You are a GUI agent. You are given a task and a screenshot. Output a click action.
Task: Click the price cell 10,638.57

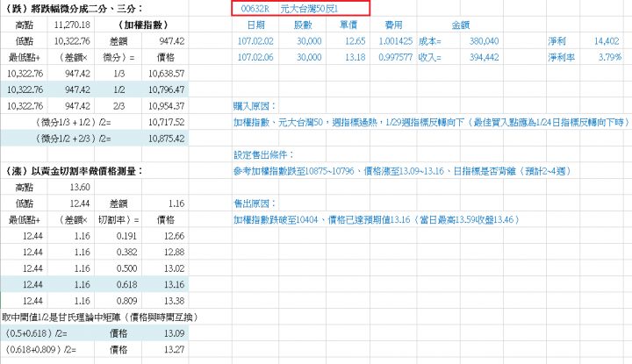point(166,74)
